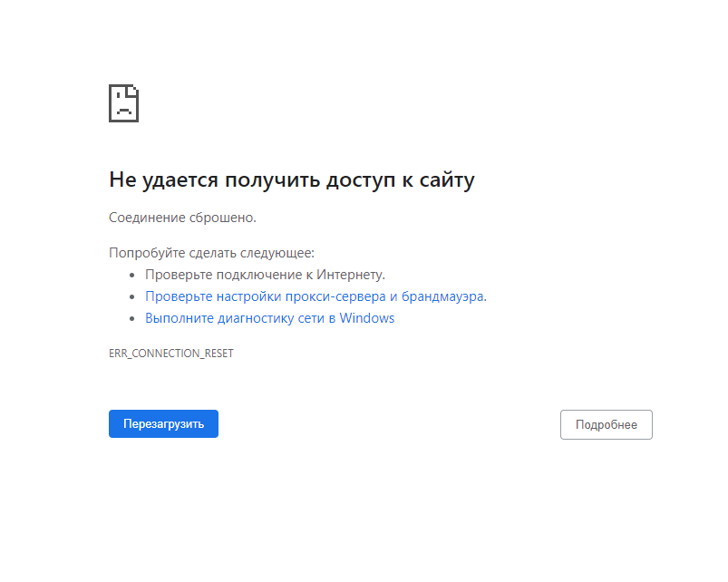
Task: Open Подробнее details button
Action: [x=606, y=424]
